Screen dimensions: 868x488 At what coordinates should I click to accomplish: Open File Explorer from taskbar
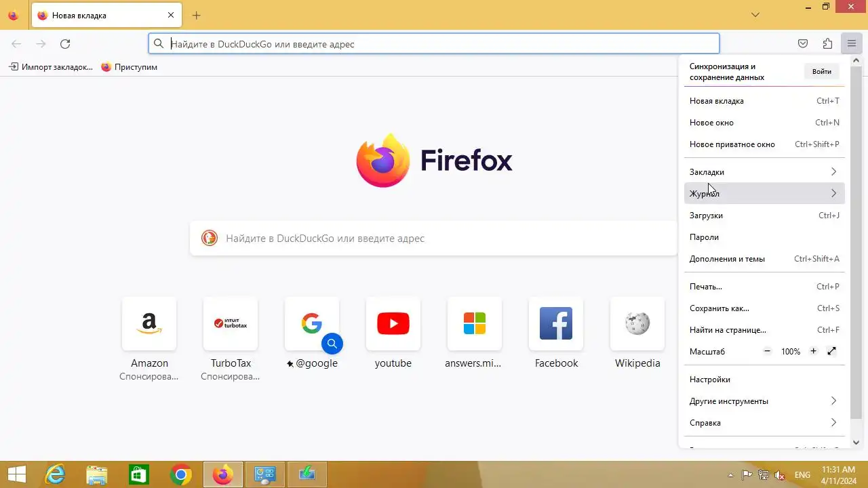tap(97, 474)
